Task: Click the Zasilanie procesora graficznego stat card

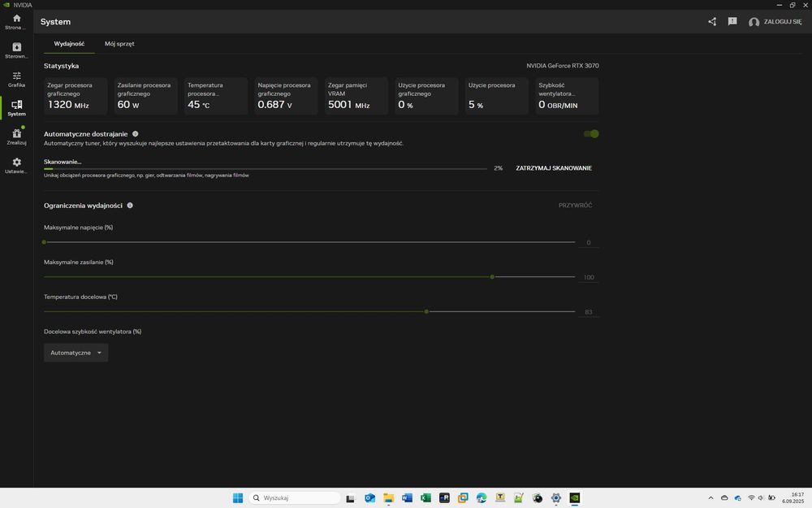Action: click(145, 96)
